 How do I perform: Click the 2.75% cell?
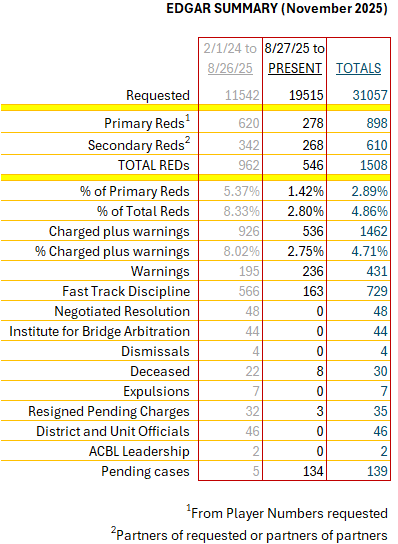pos(306,251)
